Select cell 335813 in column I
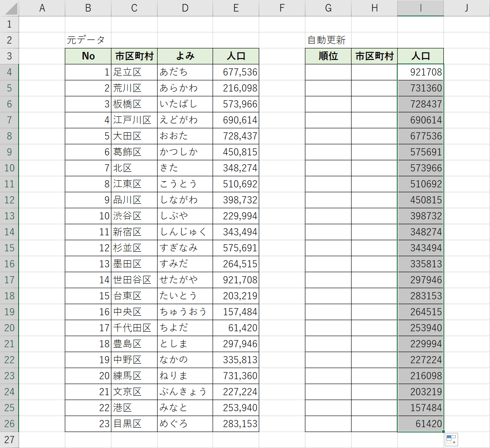Screen dimensions: 490x448 click(x=421, y=264)
